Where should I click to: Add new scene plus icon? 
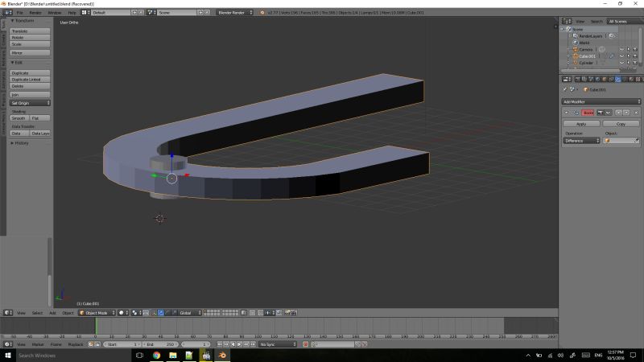click(x=200, y=13)
